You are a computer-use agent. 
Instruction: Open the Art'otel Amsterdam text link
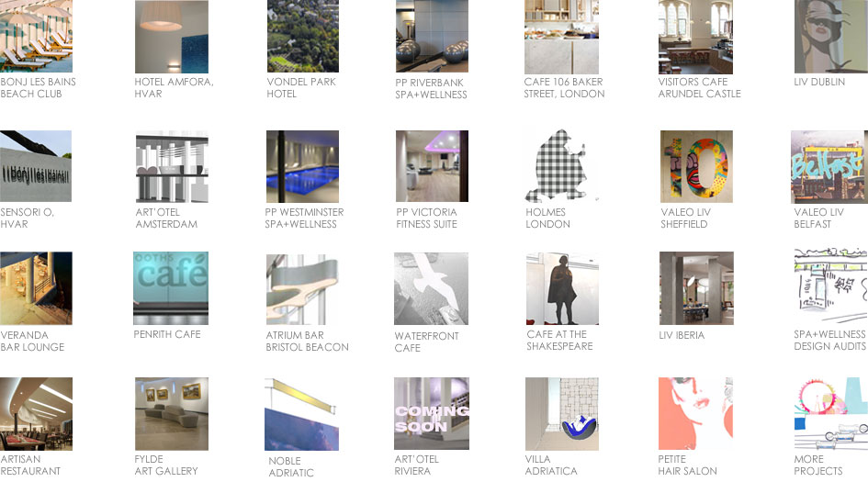pyautogui.click(x=166, y=219)
